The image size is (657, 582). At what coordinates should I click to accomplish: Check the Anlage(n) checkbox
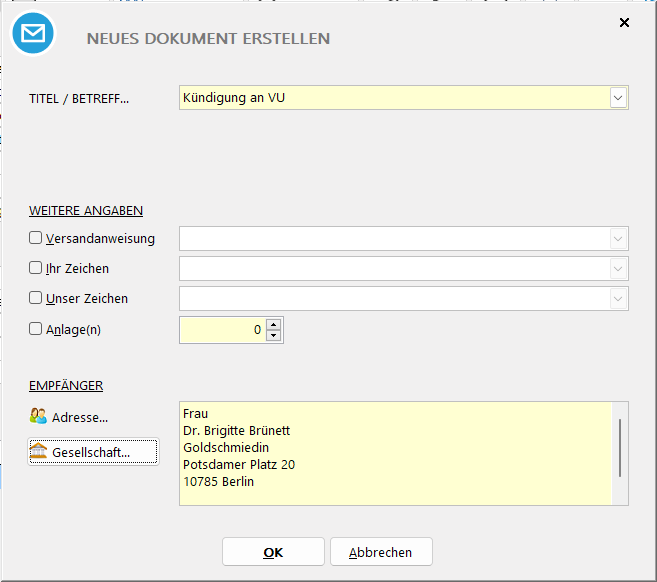pos(36,328)
